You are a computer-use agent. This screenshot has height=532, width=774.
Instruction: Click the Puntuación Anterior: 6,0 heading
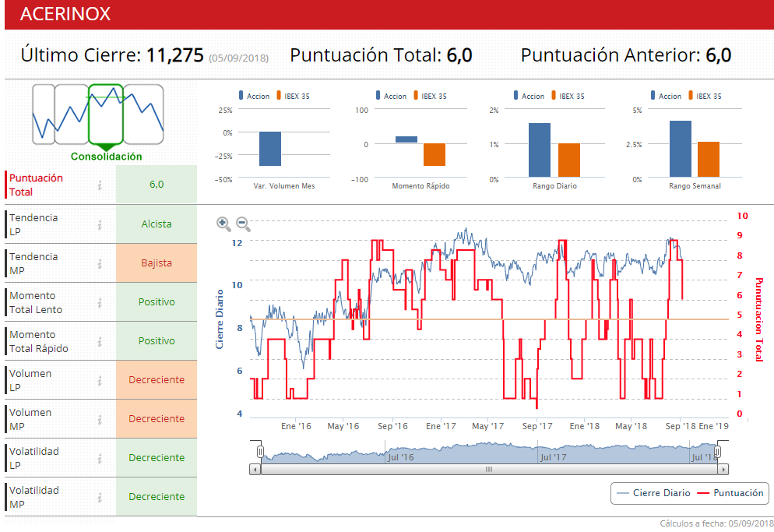tap(626, 55)
